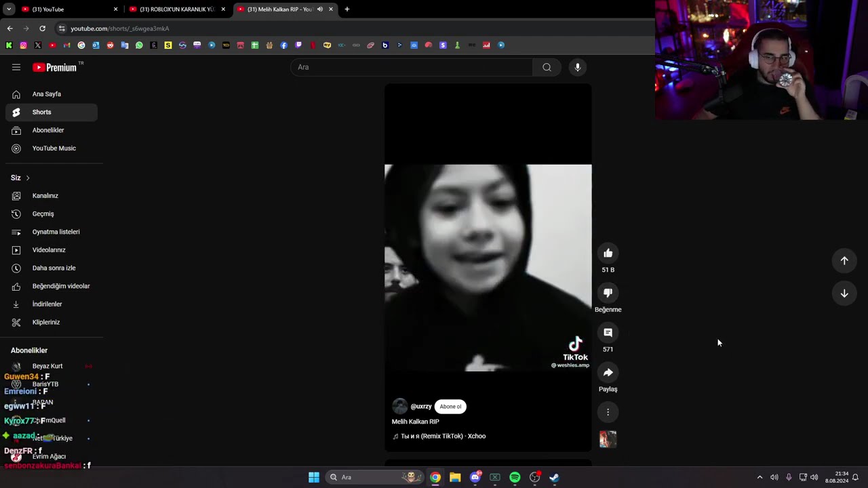The width and height of the screenshot is (868, 488).
Task: Open a new browser tab
Action: 347,9
